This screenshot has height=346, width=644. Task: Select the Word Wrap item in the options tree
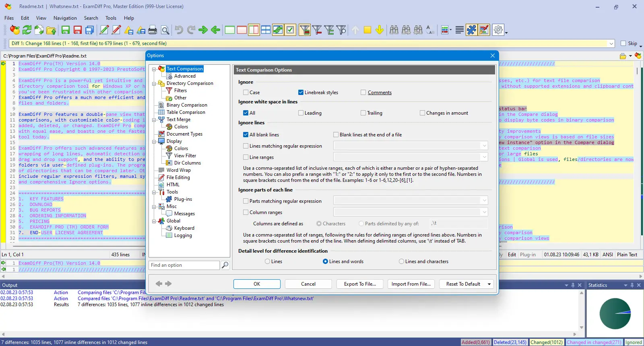click(178, 170)
